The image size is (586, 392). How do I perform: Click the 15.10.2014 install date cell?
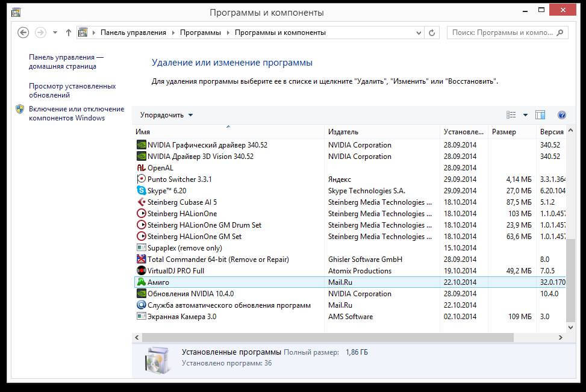pos(460,247)
